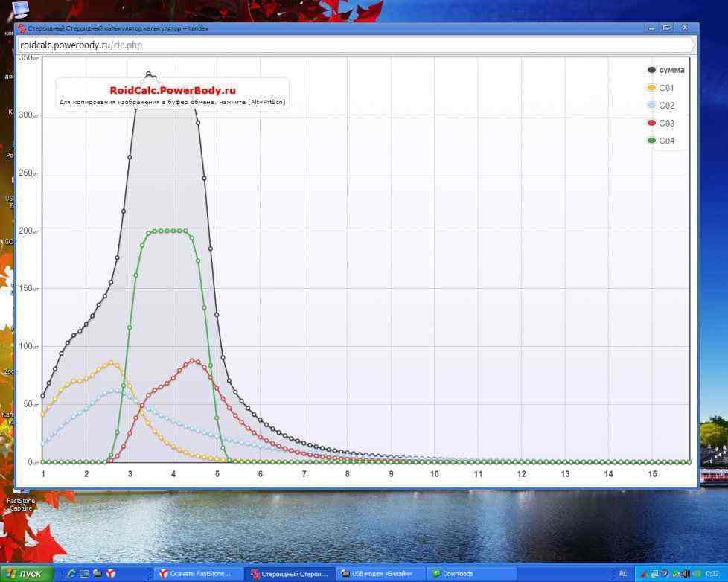Click the RoidCalc.PowerBody.ru red logo text

click(172, 90)
